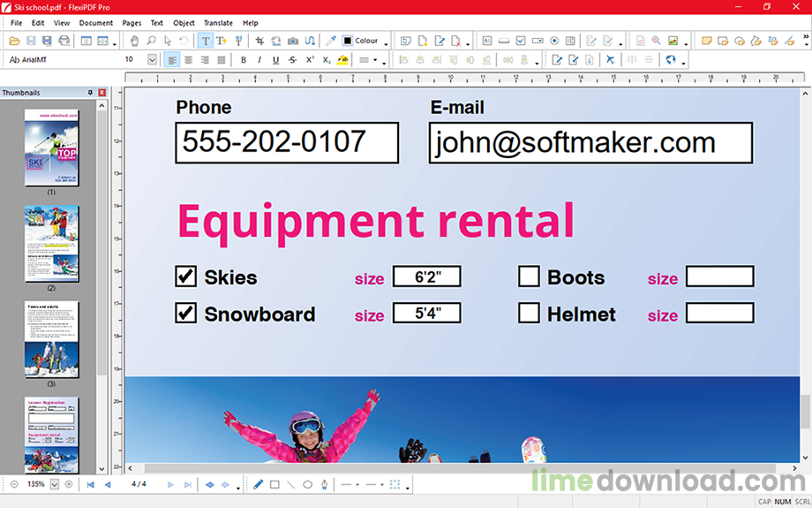812x508 pixels.
Task: Select page 2 thumbnail
Action: point(52,244)
